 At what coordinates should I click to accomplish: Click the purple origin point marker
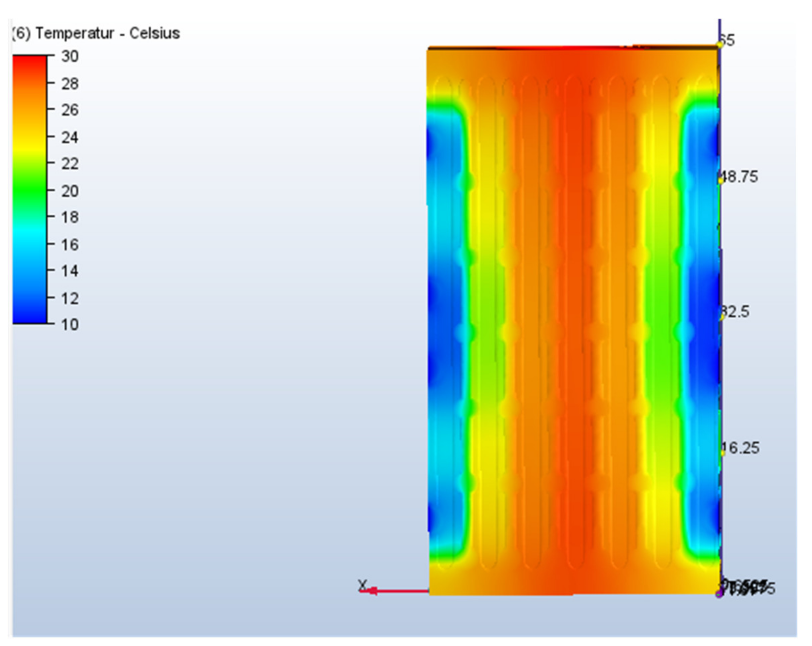pyautogui.click(x=719, y=594)
